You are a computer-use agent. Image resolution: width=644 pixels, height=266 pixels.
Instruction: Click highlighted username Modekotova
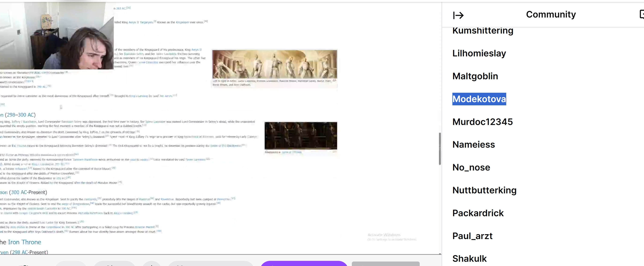[479, 99]
